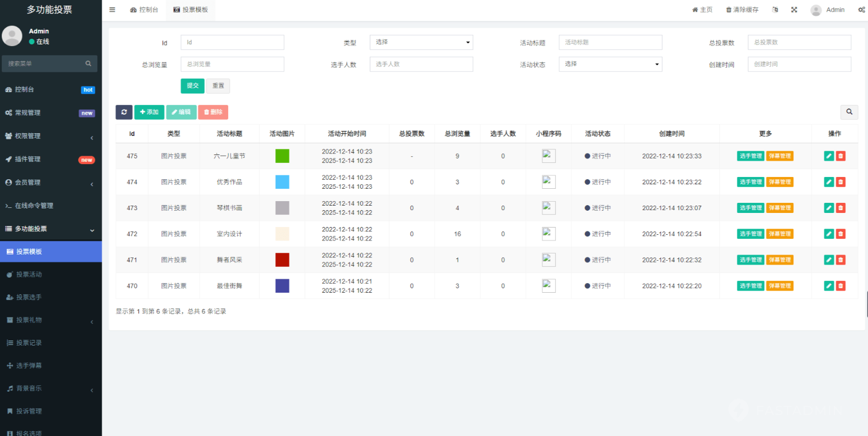The width and height of the screenshot is (868, 436).
Task: Click the green 提交 button
Action: click(x=192, y=85)
